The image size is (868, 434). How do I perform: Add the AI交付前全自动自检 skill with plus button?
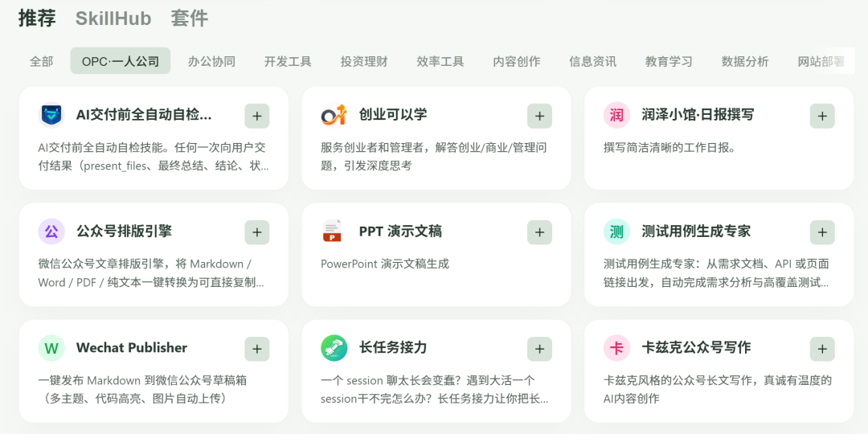(x=257, y=116)
